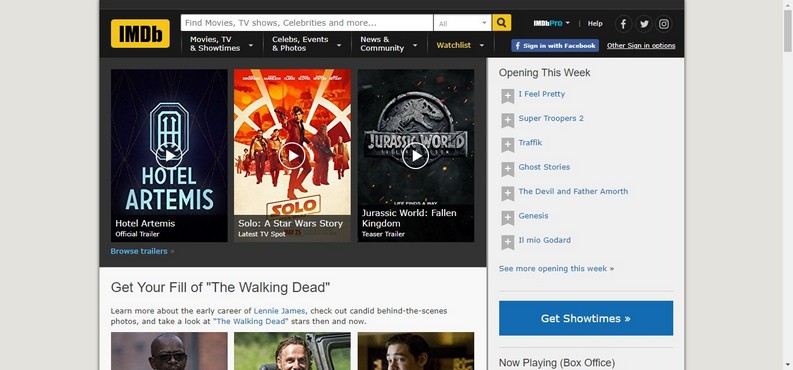Add Traffik to watchlist
The image size is (793, 370).
[x=507, y=145]
